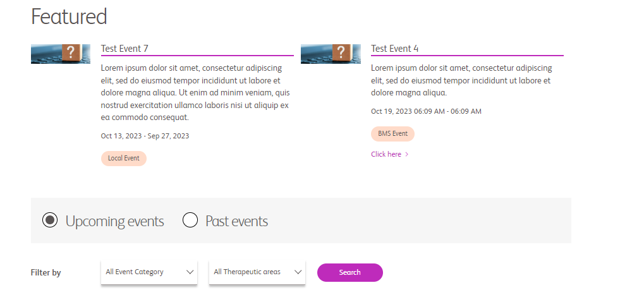Click the purple Search button

350,272
